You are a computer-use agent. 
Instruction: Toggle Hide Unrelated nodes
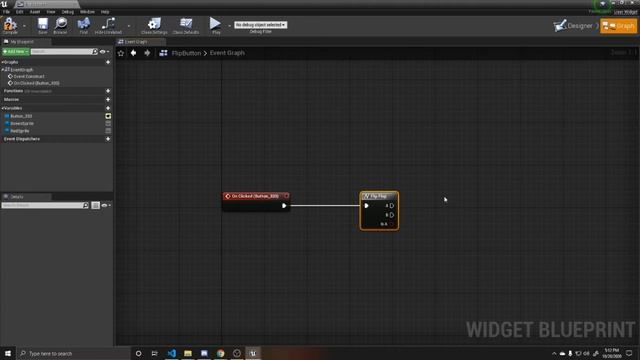tap(108, 25)
